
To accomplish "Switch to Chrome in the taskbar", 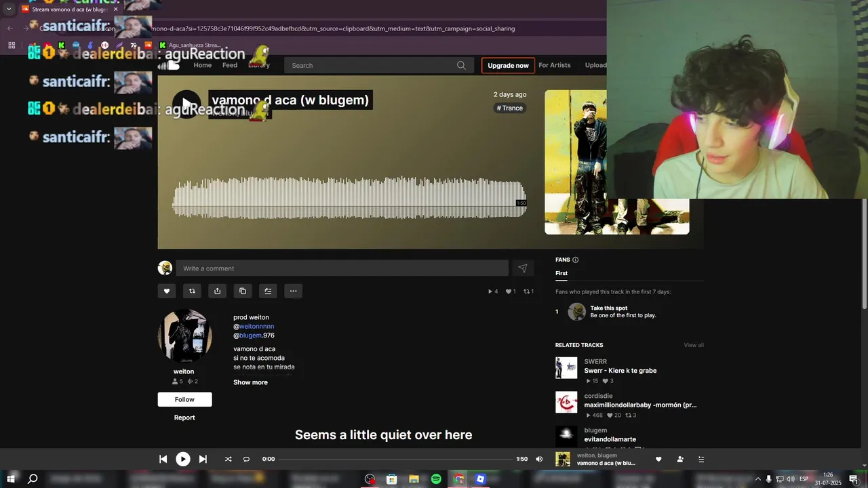I will (458, 479).
